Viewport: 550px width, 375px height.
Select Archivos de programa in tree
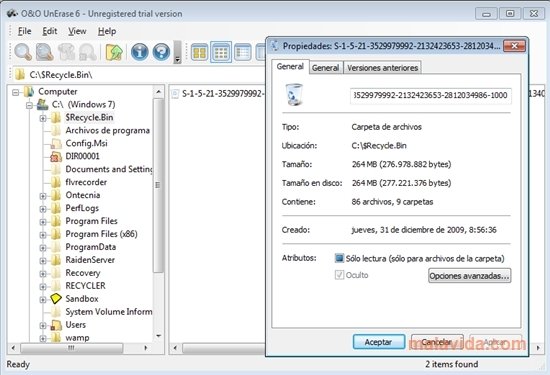coord(107,130)
